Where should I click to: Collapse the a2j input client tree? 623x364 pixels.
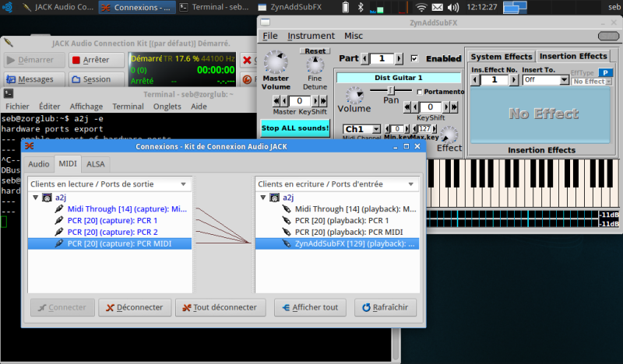[262, 198]
